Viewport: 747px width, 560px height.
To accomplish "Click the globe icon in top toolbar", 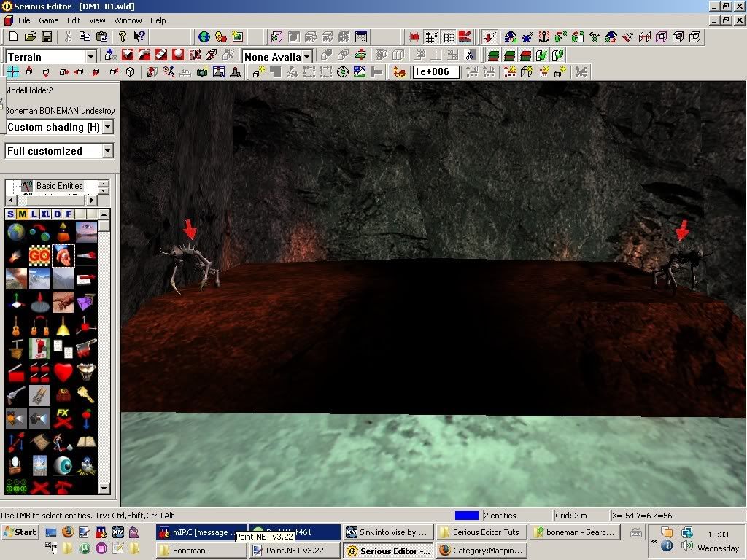I will coord(204,36).
